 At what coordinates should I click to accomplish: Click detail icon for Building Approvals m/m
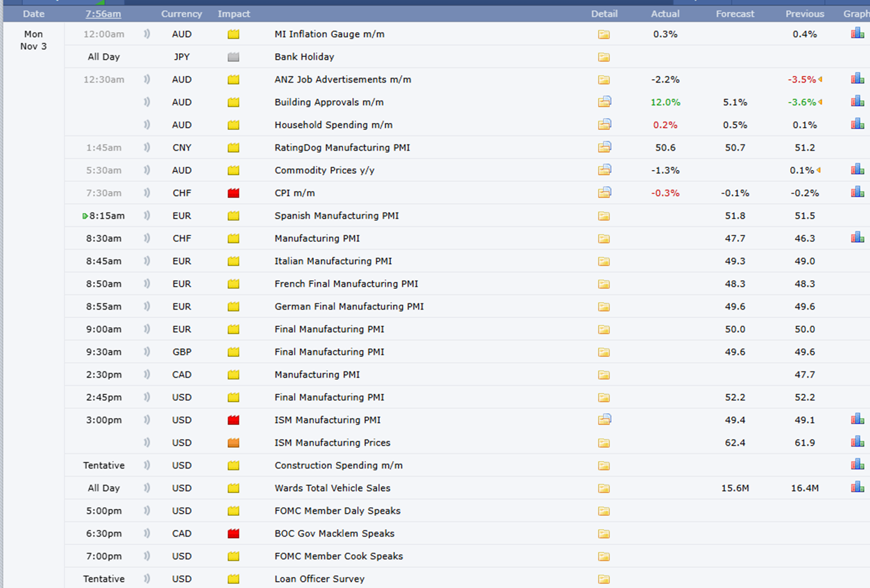pos(604,102)
